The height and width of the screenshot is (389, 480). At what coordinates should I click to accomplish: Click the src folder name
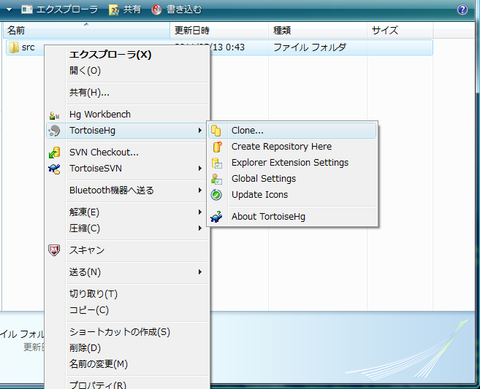point(28,48)
